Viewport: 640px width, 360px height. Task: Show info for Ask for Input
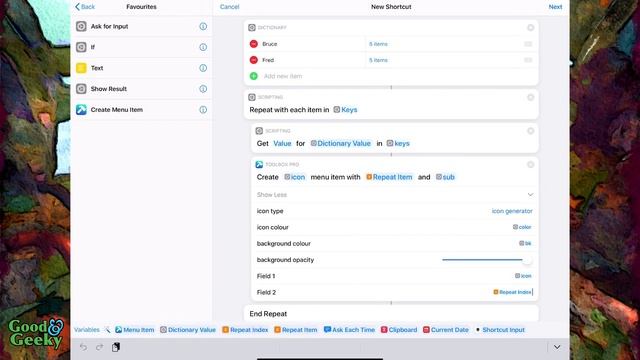[x=203, y=27]
